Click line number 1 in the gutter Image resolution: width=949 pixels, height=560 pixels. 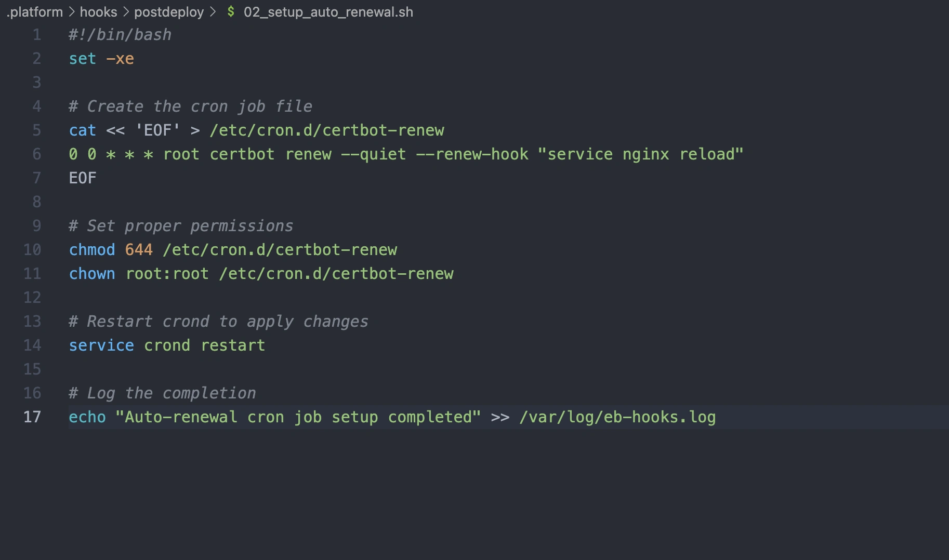point(36,35)
